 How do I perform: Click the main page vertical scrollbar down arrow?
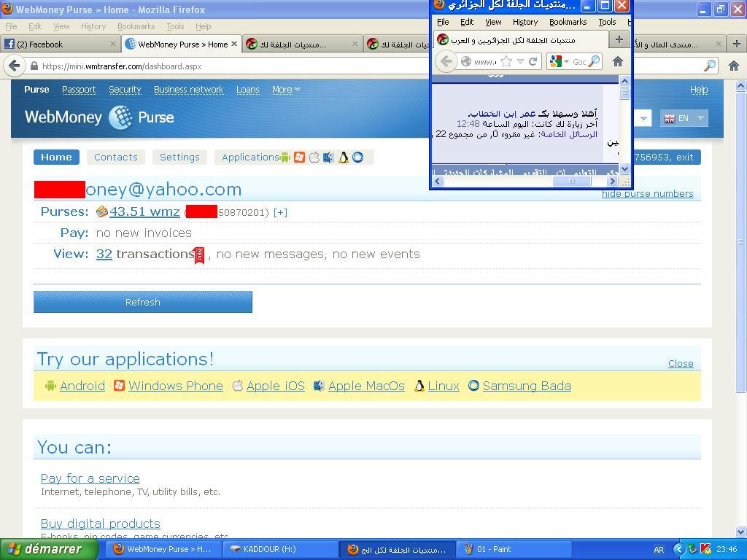[740, 532]
